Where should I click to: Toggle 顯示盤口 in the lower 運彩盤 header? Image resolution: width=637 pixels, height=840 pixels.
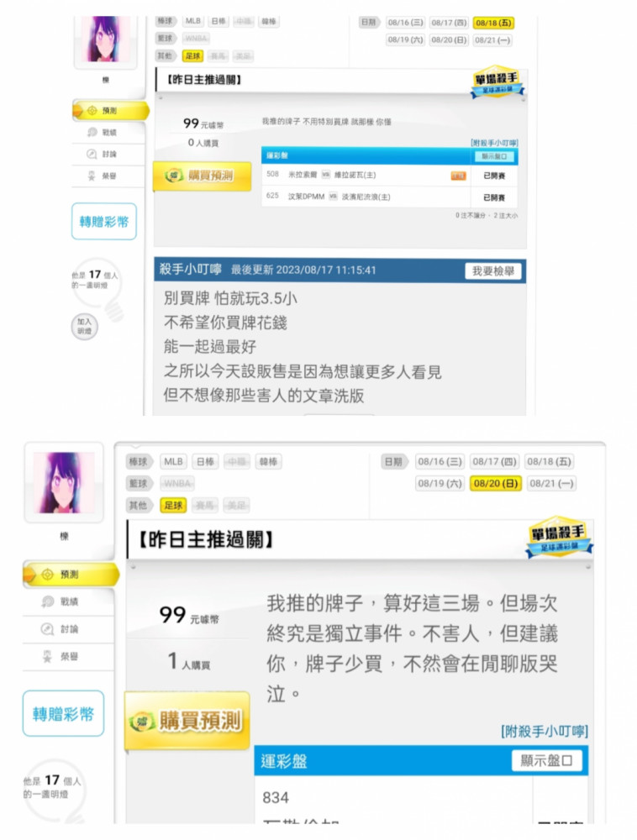pyautogui.click(x=546, y=761)
